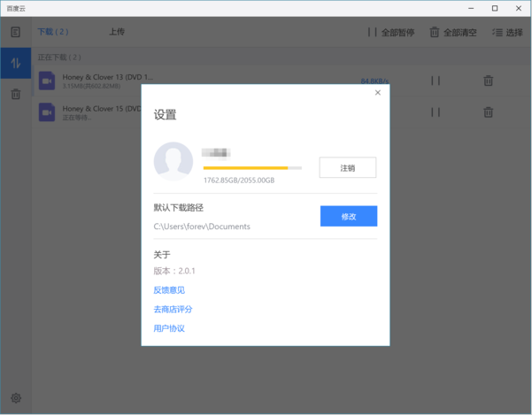Minimize the 百度云 window

click(x=471, y=9)
